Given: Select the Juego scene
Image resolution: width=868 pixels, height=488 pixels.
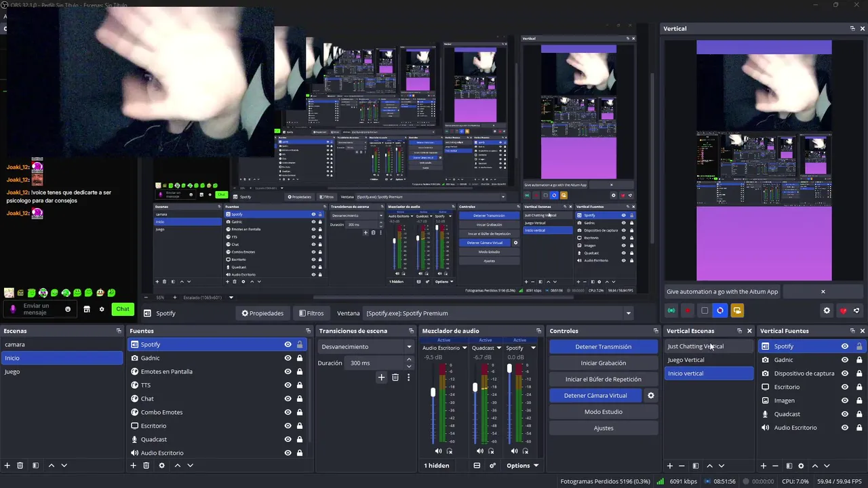Looking at the screenshot, I should tap(62, 371).
